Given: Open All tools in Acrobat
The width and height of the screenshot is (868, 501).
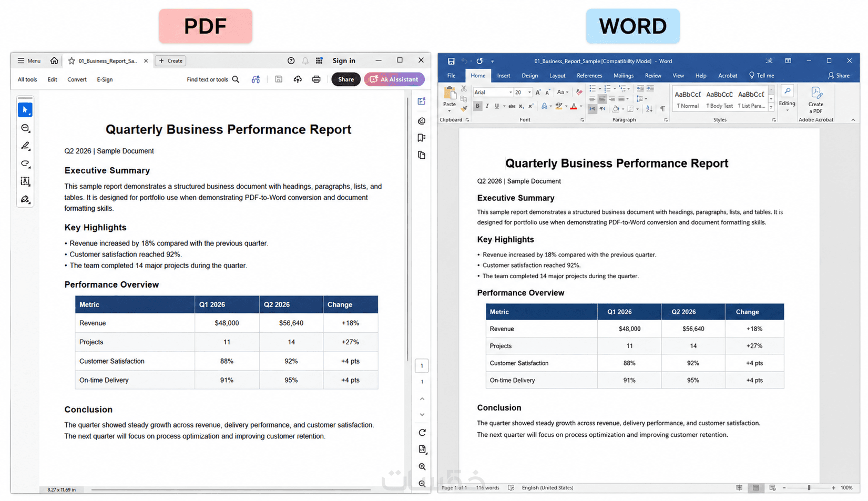Looking at the screenshot, I should [27, 79].
